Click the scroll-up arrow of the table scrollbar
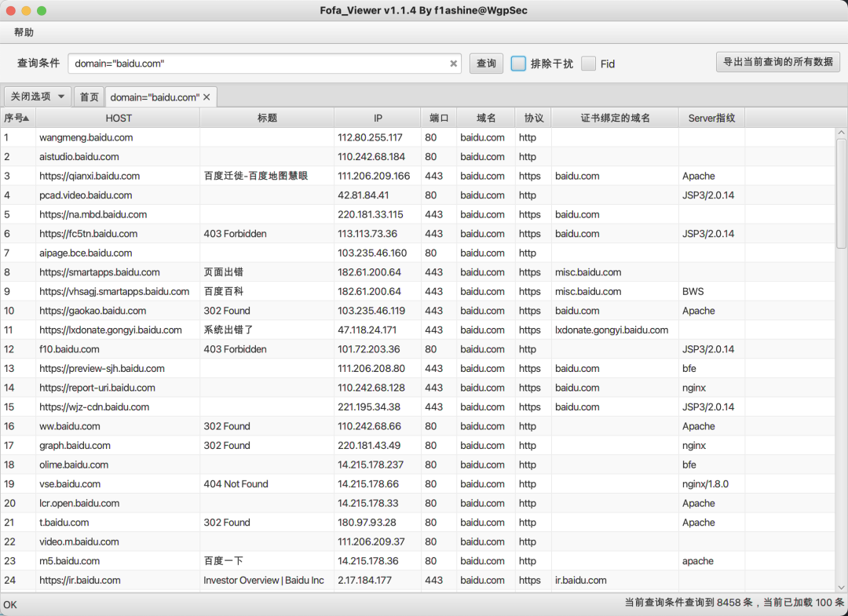The width and height of the screenshot is (848, 616). pos(841,133)
